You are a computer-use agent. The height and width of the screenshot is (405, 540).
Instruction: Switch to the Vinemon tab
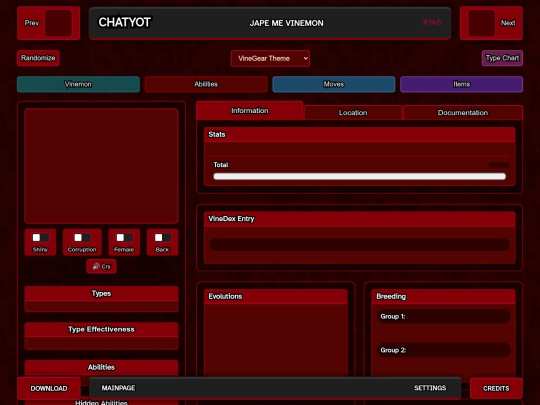pos(78,84)
